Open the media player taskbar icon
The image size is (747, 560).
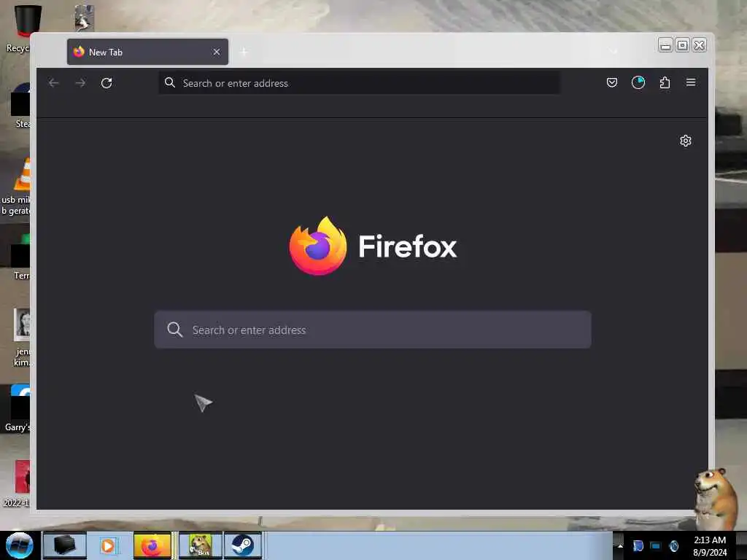tap(108, 545)
